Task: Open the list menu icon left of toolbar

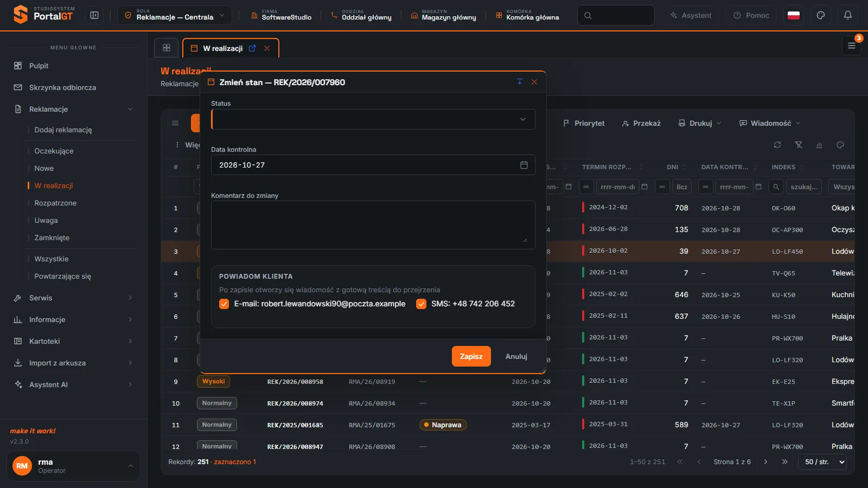Action: [175, 123]
